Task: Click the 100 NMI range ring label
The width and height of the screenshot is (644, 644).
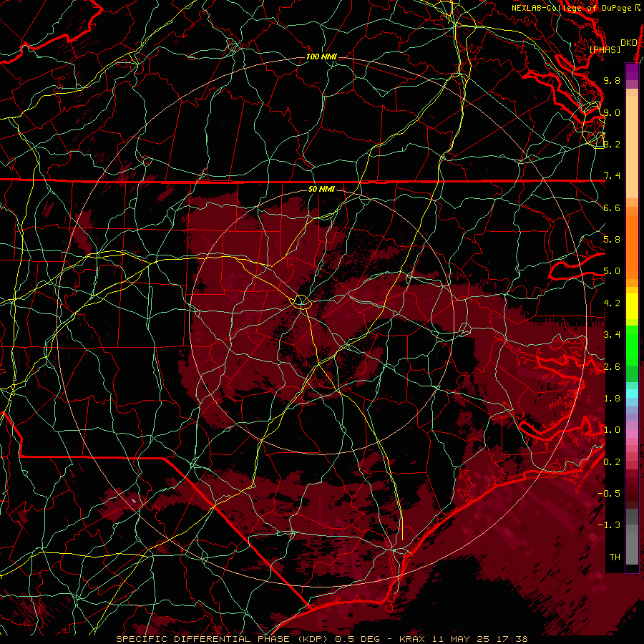Action: pyautogui.click(x=321, y=57)
